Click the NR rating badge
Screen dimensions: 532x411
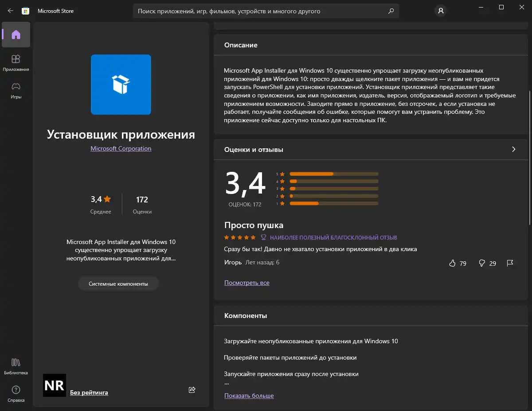click(x=55, y=385)
